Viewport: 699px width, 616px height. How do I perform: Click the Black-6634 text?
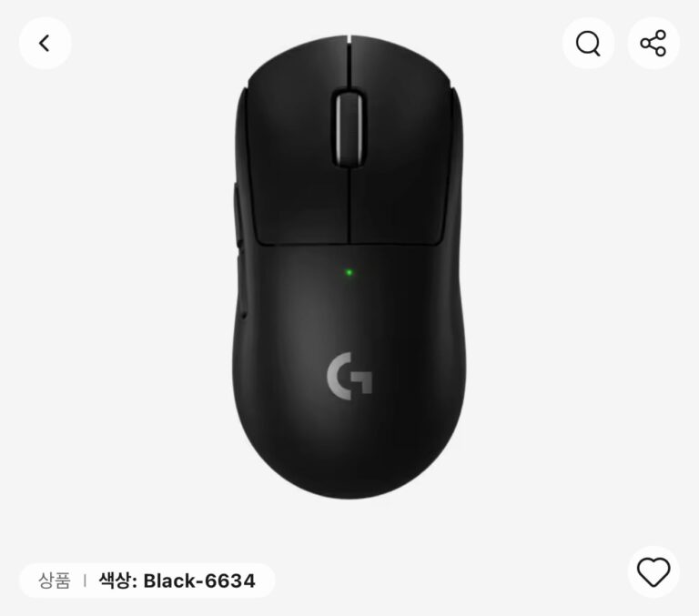[199, 581]
